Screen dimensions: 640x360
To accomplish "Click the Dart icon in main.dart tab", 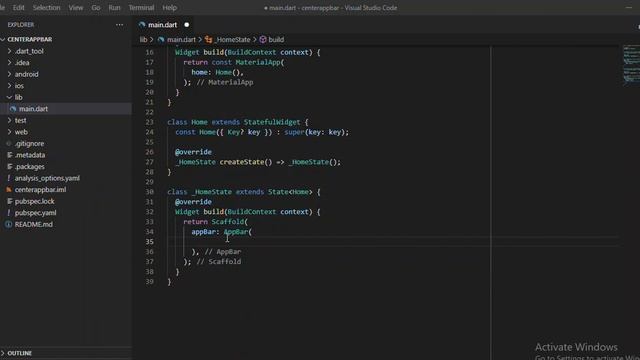I will point(142,25).
